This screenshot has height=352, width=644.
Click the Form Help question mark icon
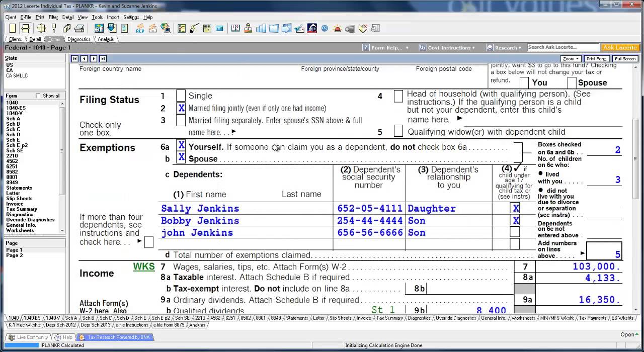click(366, 48)
